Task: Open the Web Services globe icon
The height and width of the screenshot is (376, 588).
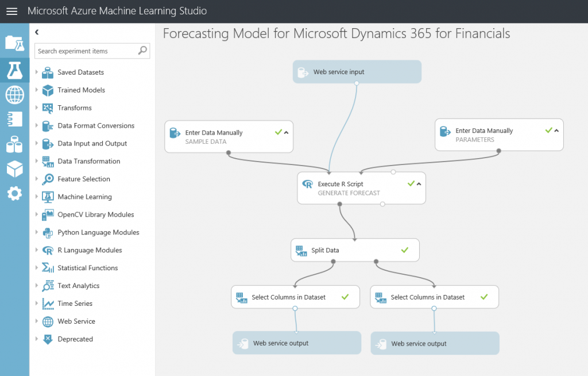Action: pyautogui.click(x=14, y=94)
